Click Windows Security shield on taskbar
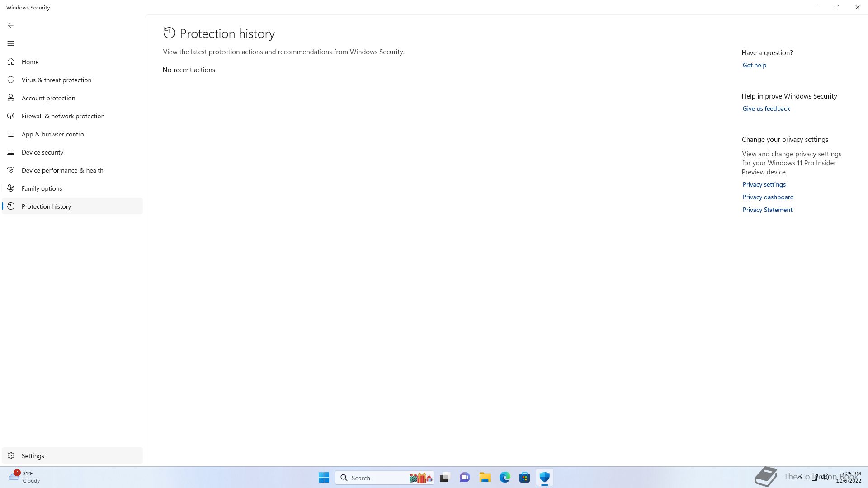868x488 pixels. 544,478
